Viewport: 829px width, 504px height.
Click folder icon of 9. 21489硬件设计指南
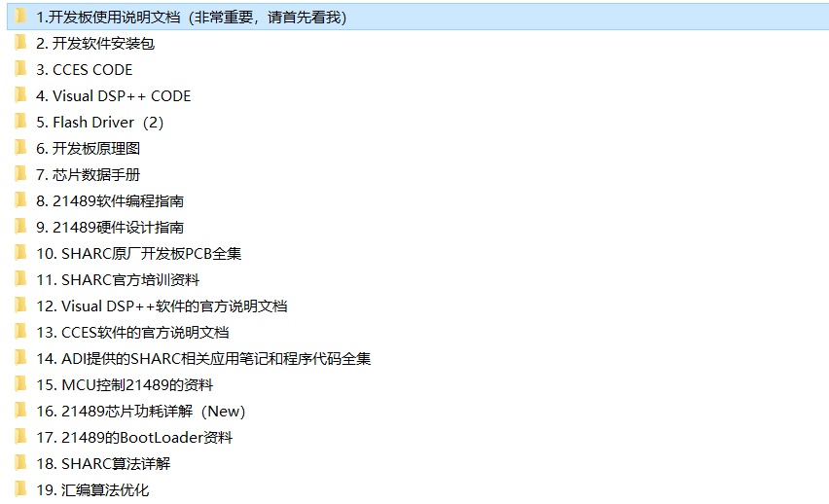pyautogui.click(x=20, y=227)
